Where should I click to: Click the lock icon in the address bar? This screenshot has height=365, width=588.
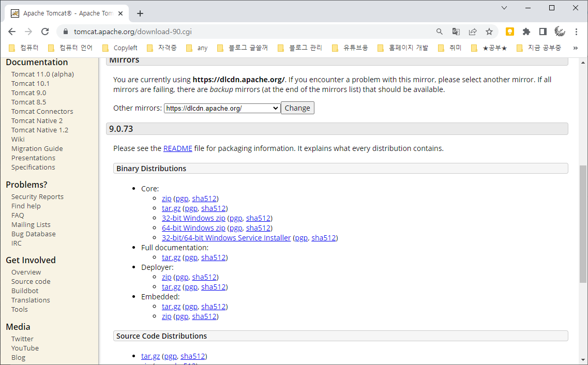[x=66, y=32]
